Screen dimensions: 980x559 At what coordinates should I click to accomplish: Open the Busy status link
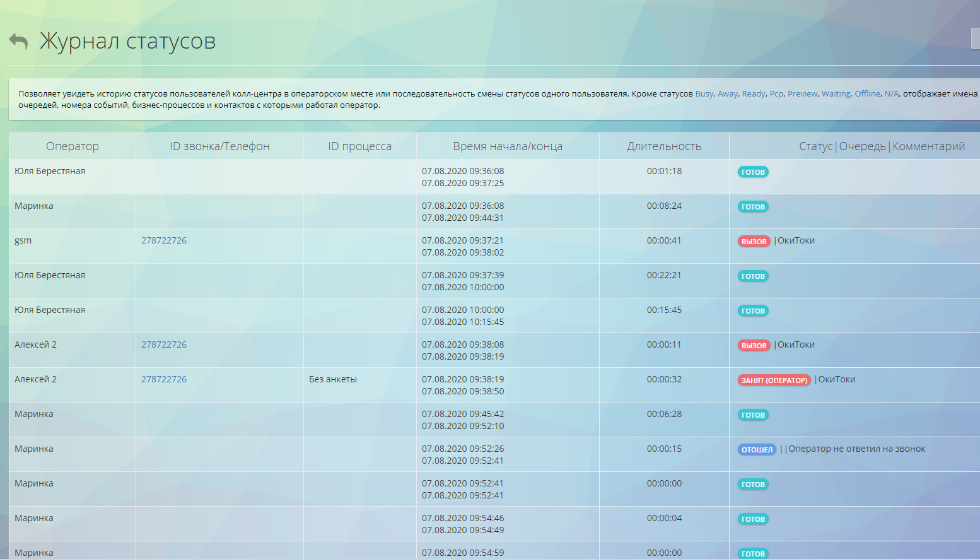(704, 93)
